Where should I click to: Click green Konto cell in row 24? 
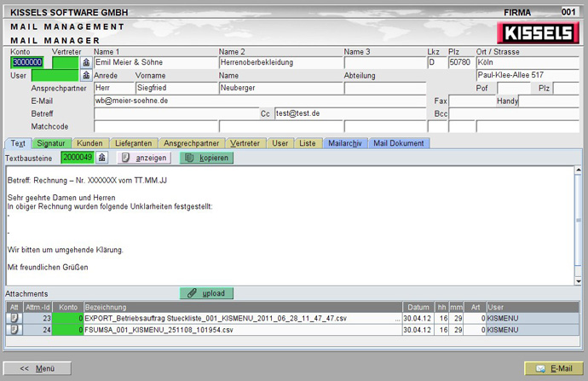[68, 330]
